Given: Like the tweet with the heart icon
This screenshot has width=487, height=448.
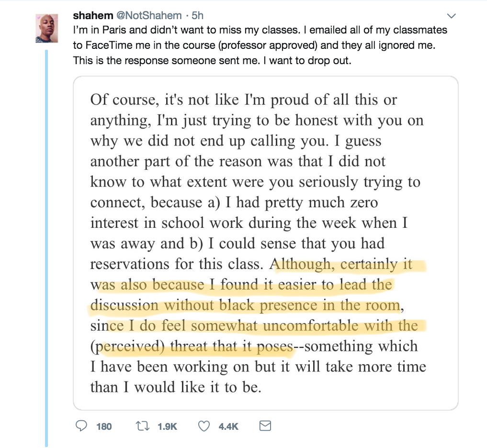Looking at the screenshot, I should pos(204,426).
